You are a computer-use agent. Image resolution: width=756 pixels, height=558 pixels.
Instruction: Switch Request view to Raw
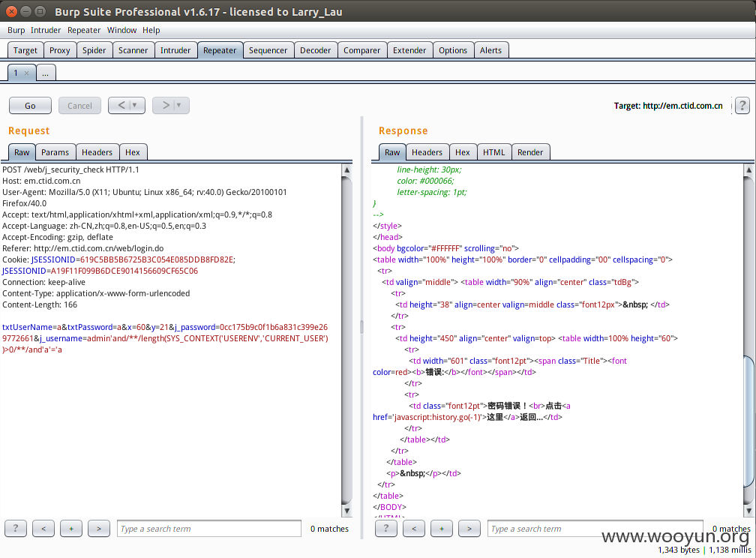pos(22,152)
